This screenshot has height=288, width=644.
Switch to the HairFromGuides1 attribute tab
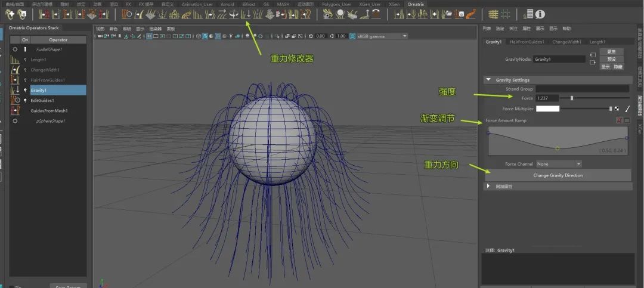pos(525,42)
